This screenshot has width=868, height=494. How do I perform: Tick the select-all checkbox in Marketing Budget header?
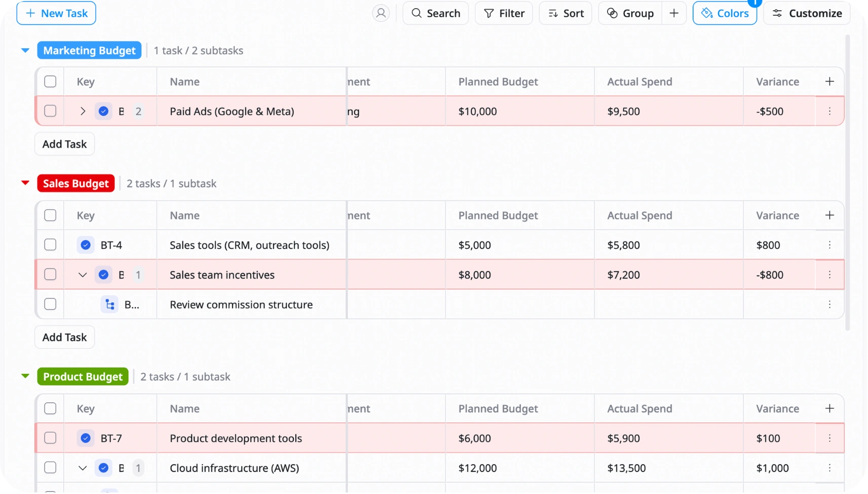point(50,82)
